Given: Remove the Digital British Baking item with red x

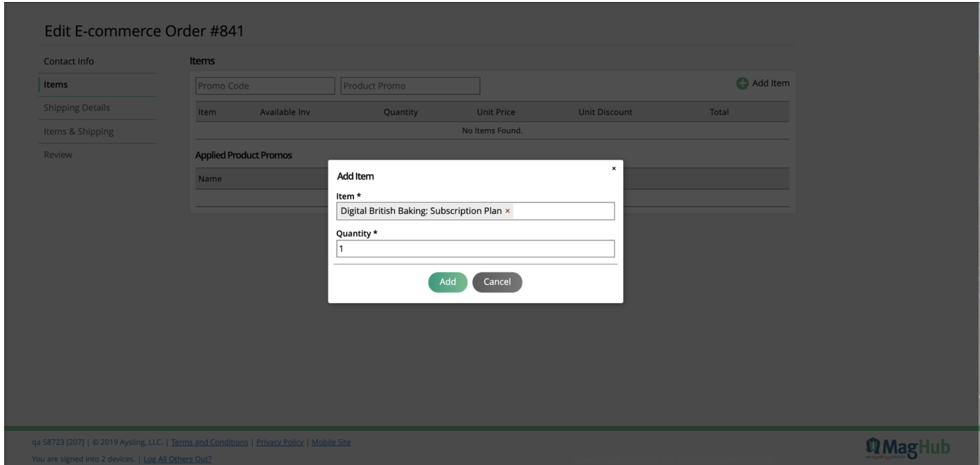Looking at the screenshot, I should pyautogui.click(x=507, y=210).
